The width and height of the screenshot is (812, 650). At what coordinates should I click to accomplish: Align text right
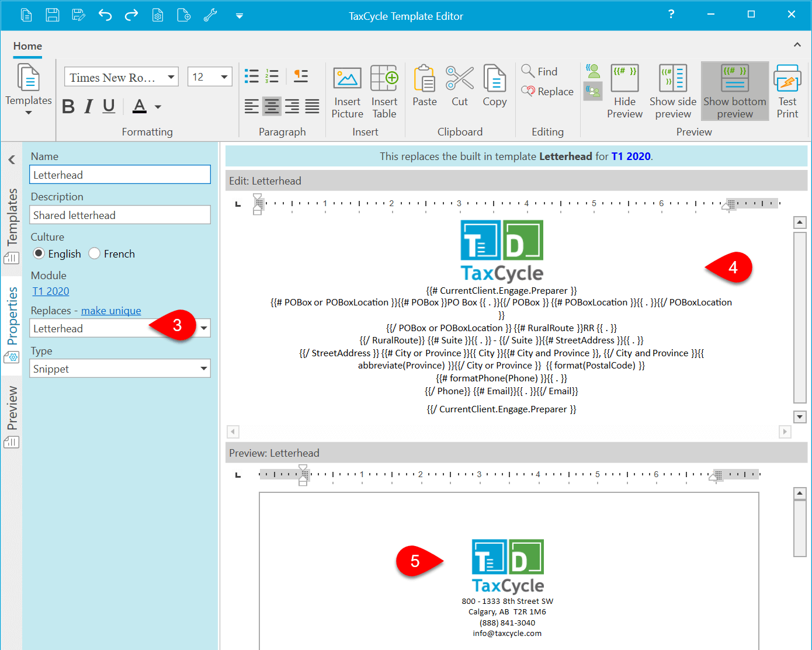[x=292, y=106]
